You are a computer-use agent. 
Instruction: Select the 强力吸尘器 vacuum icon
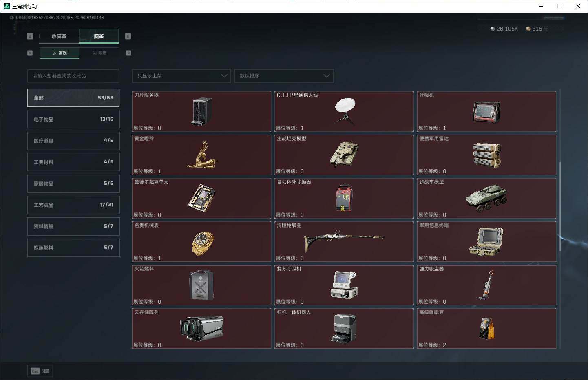tap(486, 285)
